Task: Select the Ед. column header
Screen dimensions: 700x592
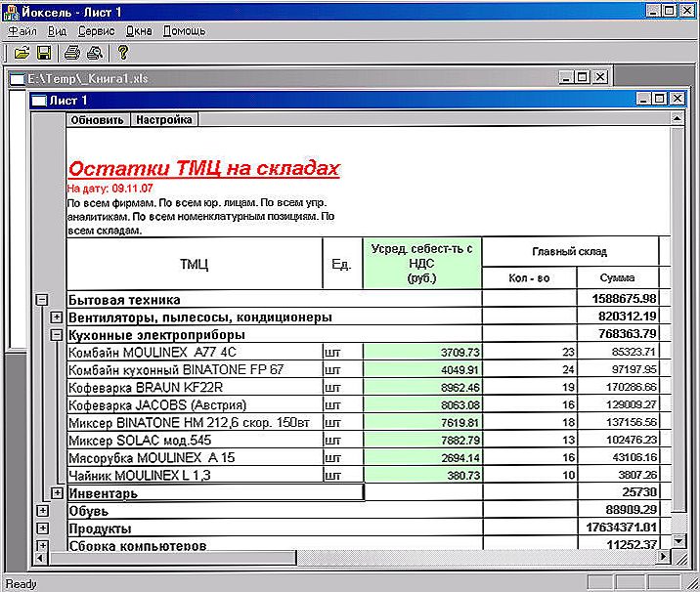Action: pos(342,264)
